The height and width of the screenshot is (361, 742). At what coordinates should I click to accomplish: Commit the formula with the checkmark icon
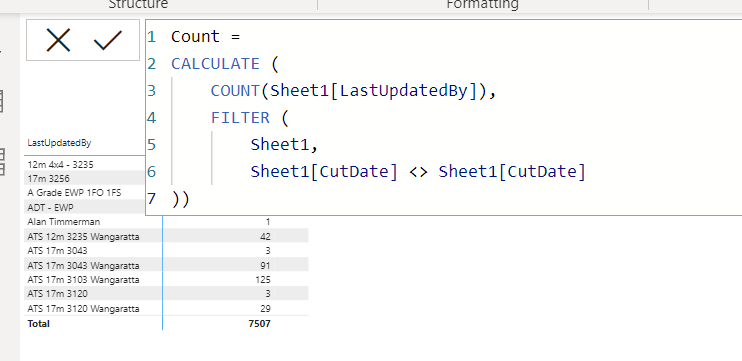(x=108, y=40)
